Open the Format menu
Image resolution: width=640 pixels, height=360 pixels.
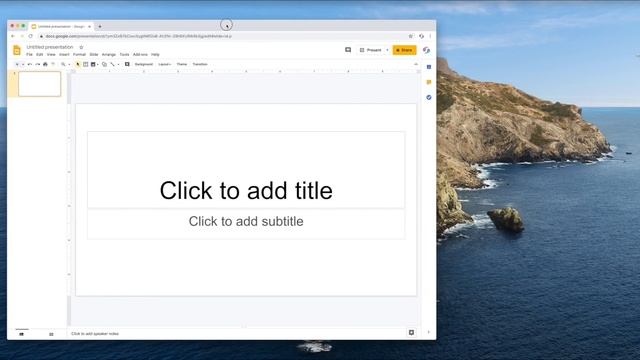tap(79, 55)
